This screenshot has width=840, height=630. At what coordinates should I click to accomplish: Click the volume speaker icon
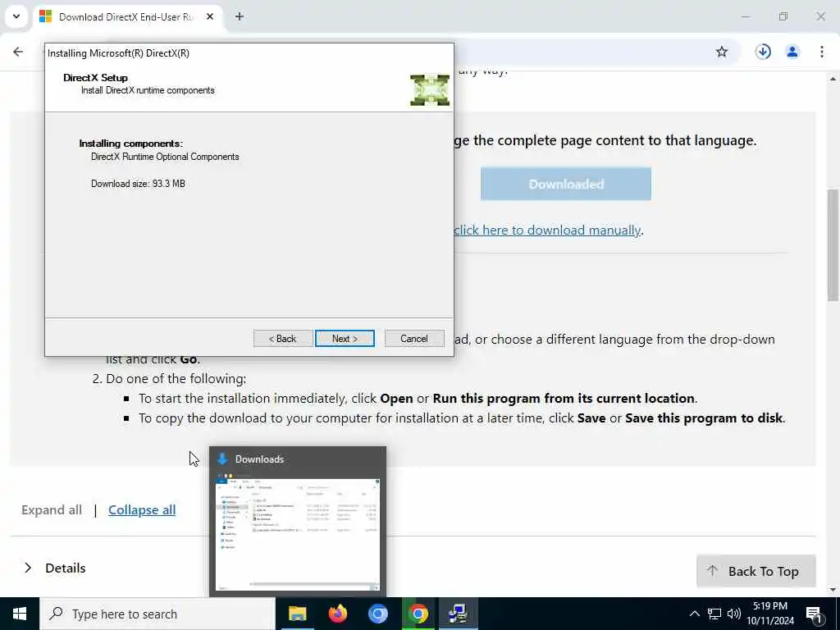coord(734,614)
